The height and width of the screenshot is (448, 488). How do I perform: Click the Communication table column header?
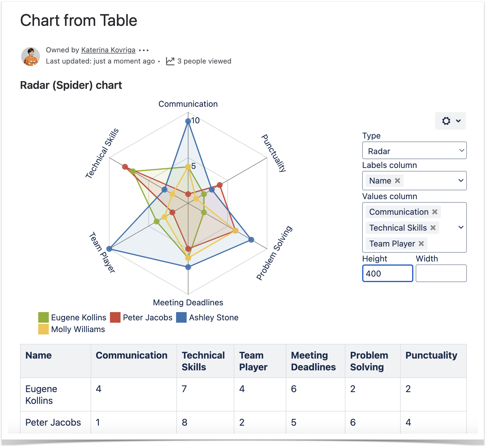point(131,355)
